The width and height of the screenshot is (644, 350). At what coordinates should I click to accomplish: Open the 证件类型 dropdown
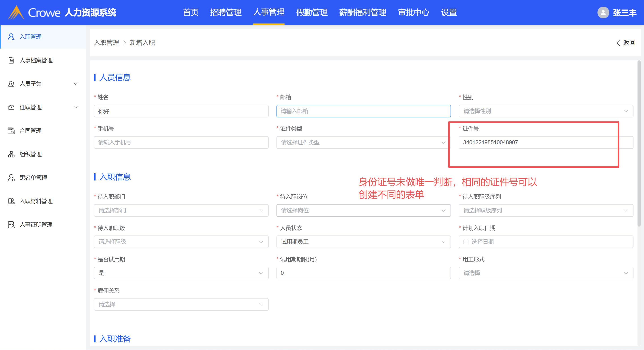pyautogui.click(x=363, y=142)
